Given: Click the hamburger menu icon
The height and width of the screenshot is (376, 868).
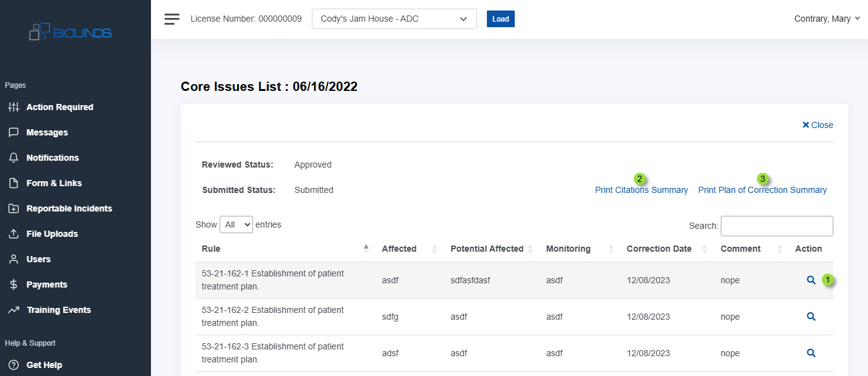Looking at the screenshot, I should tap(171, 19).
